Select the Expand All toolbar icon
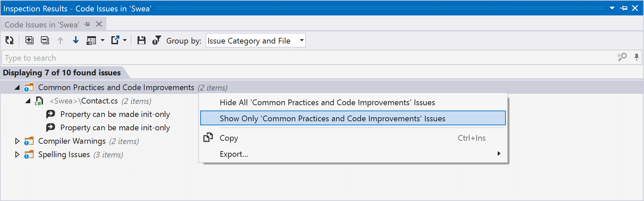This screenshot has width=644, height=201. point(29,40)
